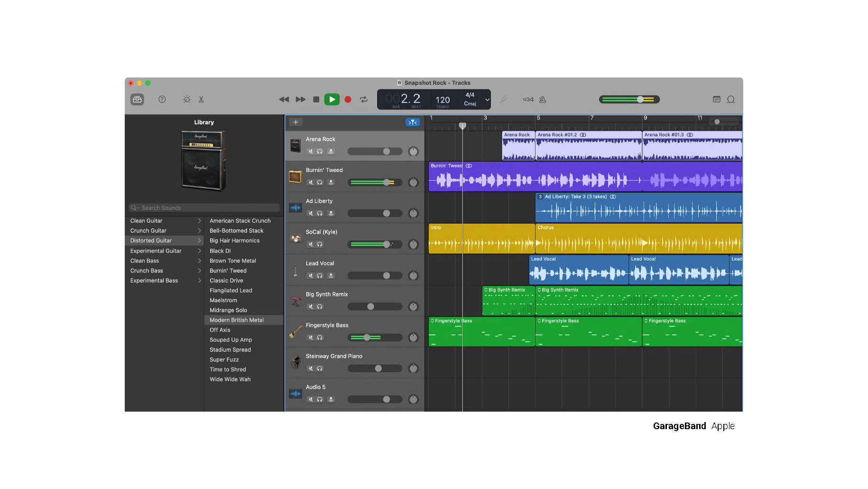Click the green Play button
The width and height of the screenshot is (868, 489).
pos(332,99)
